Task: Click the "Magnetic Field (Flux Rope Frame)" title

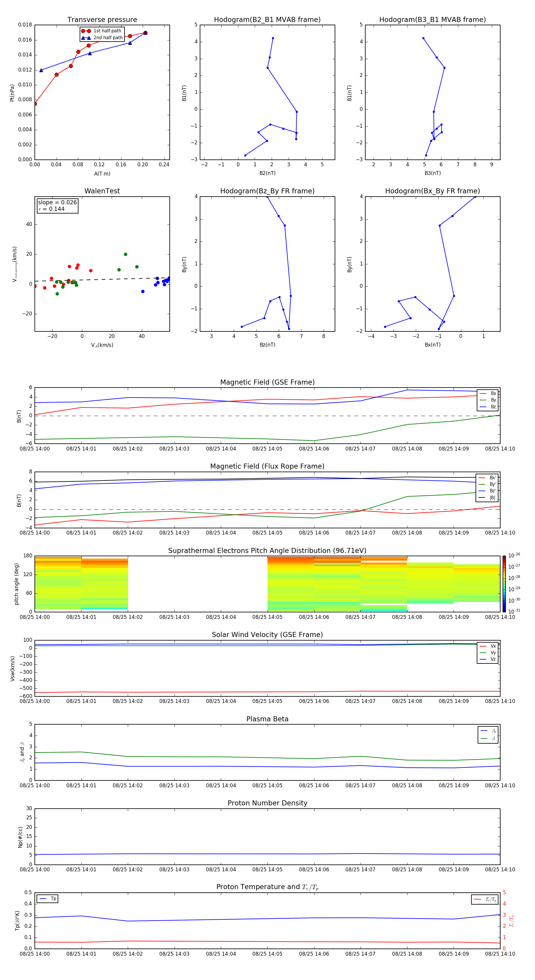Action: click(267, 467)
